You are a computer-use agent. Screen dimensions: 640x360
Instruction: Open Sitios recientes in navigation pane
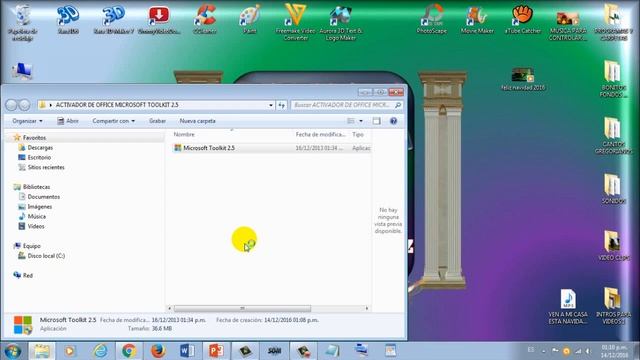coord(46,167)
